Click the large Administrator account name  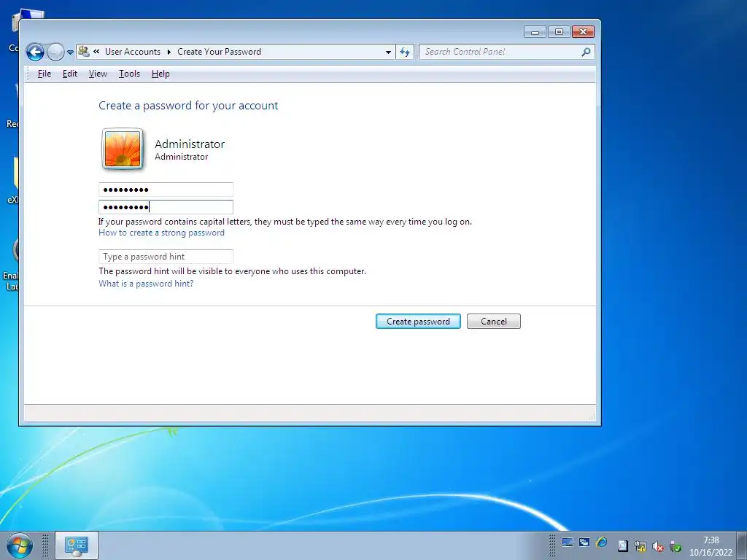coord(190,144)
